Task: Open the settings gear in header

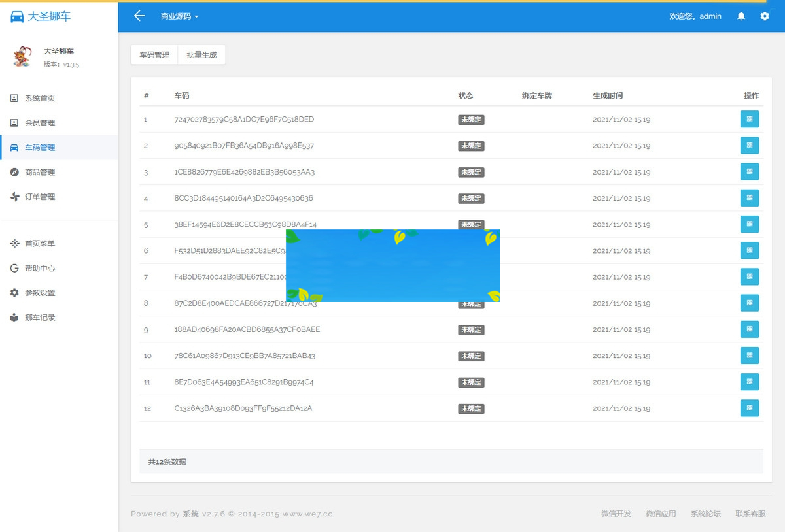Action: (x=765, y=16)
